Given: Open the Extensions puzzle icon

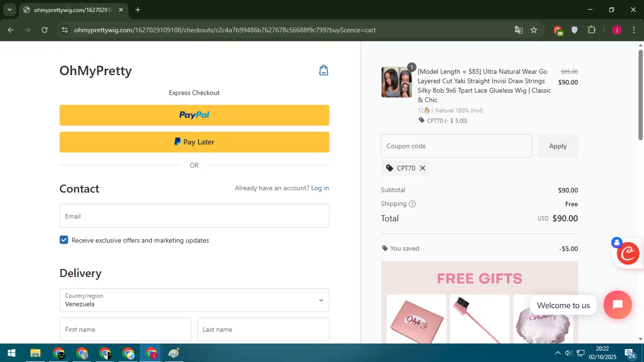Looking at the screenshot, I should [592, 30].
